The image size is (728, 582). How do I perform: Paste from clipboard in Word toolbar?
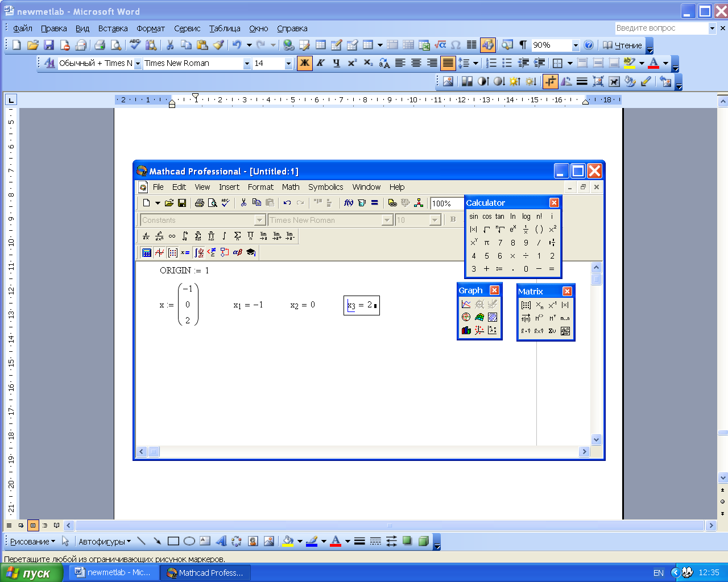coord(202,45)
